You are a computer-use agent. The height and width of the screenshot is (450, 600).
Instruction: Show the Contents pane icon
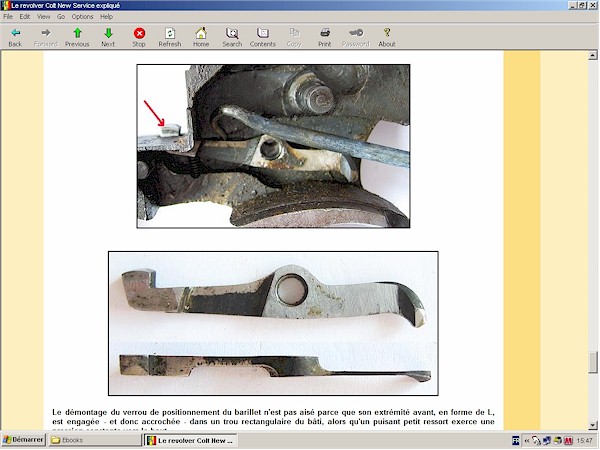[x=263, y=33]
